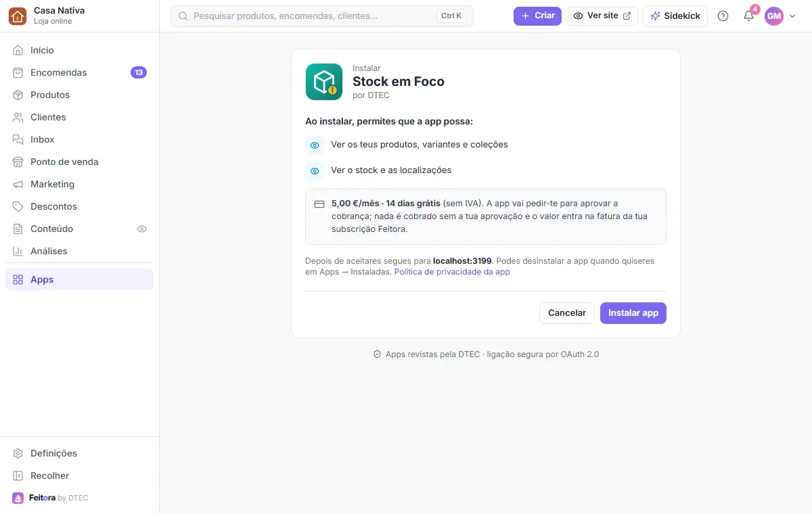Click the Clientes people icon
812x514 pixels.
(18, 117)
